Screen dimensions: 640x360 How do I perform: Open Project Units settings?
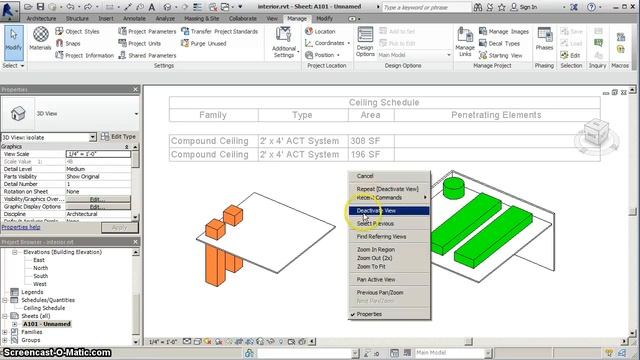(x=139, y=43)
